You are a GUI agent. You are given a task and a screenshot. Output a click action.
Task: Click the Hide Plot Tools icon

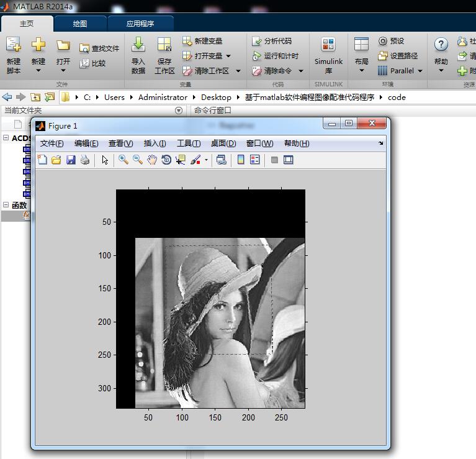coord(274,160)
